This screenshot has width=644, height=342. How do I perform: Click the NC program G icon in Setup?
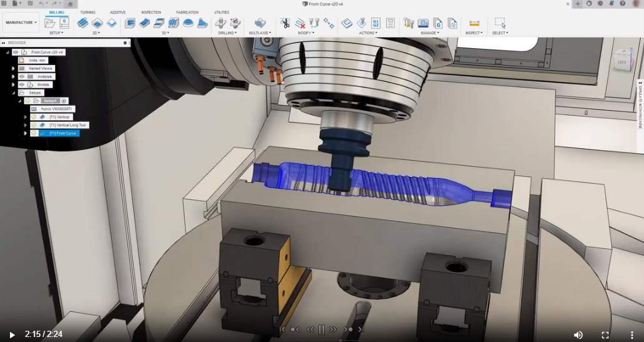click(64, 23)
